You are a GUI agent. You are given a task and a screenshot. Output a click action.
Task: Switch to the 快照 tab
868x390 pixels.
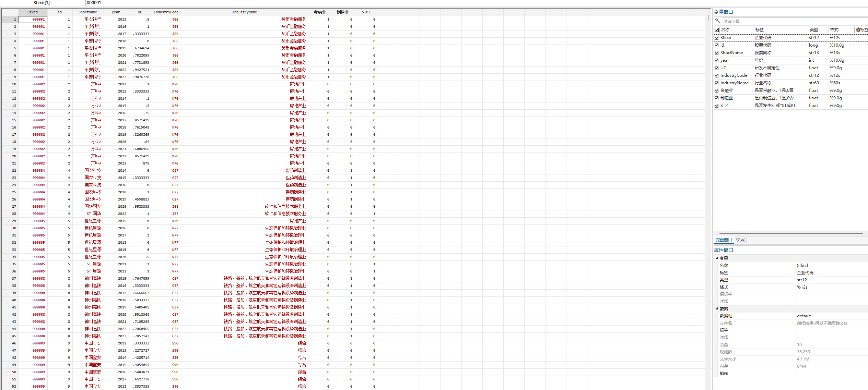(x=740, y=240)
